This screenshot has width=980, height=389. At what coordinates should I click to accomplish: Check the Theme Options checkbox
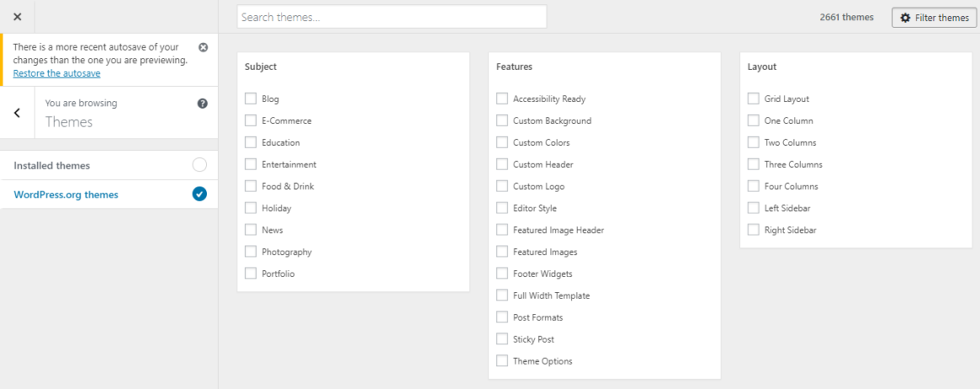(502, 361)
